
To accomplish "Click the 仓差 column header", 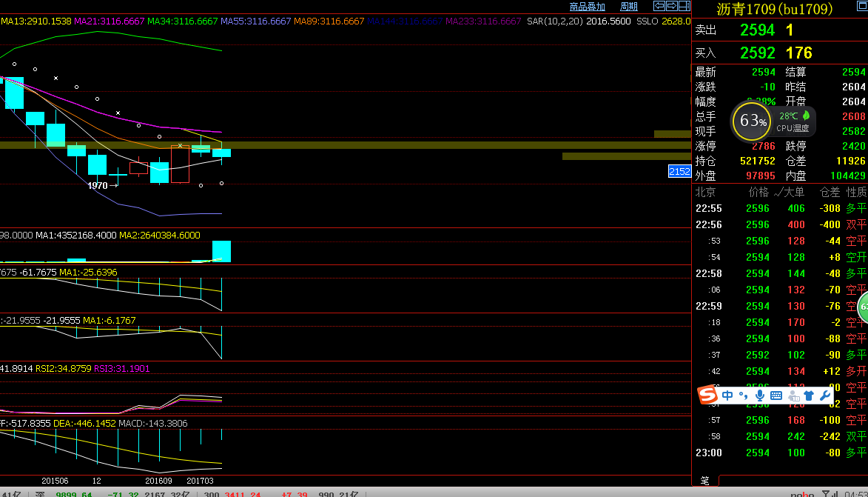I will pyautogui.click(x=830, y=192).
